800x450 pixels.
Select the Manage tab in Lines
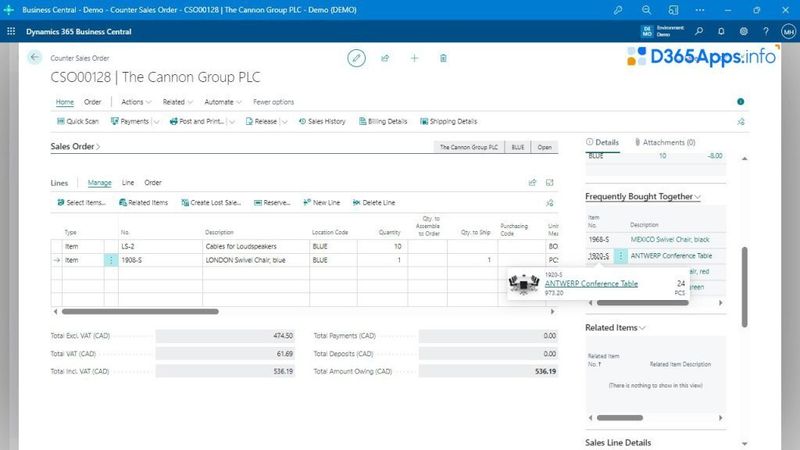point(99,183)
